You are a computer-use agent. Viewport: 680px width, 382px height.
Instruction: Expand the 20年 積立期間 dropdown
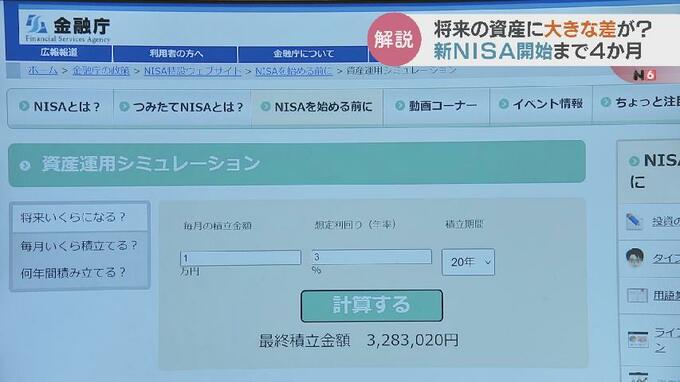(468, 262)
